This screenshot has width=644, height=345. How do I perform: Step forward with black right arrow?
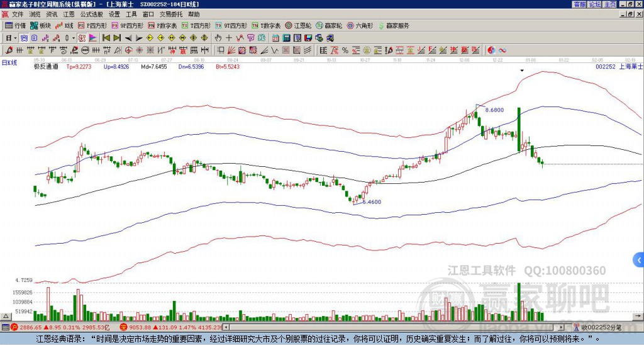pyautogui.click(x=139, y=38)
